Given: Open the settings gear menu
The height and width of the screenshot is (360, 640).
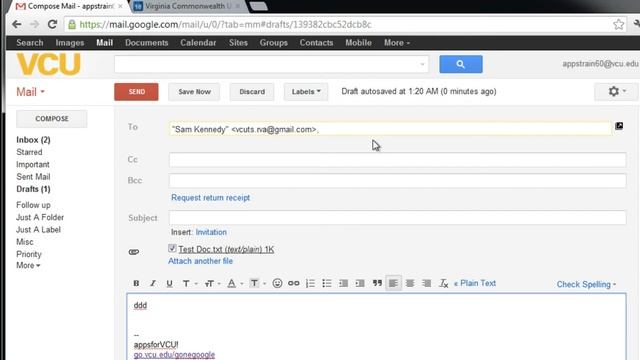Looking at the screenshot, I should pos(616,91).
